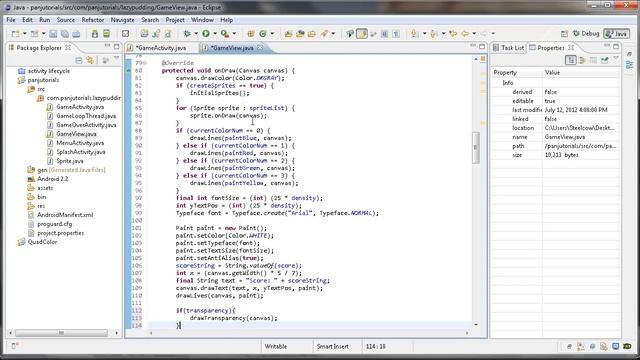The width and height of the screenshot is (640, 360).
Task: Click the Save toolbar icon
Action: point(53,34)
